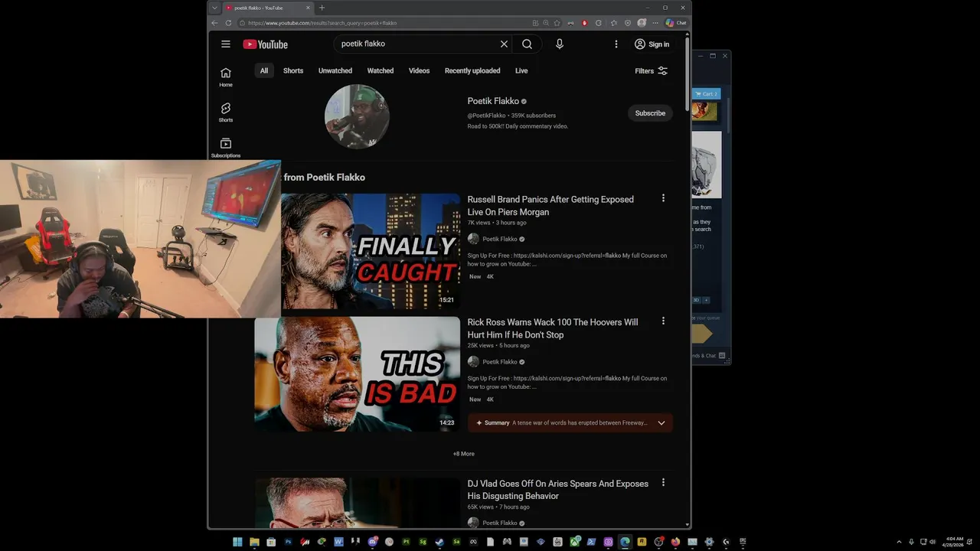The width and height of the screenshot is (980, 551).
Task: Expand +8 More videos
Action: [x=463, y=454]
